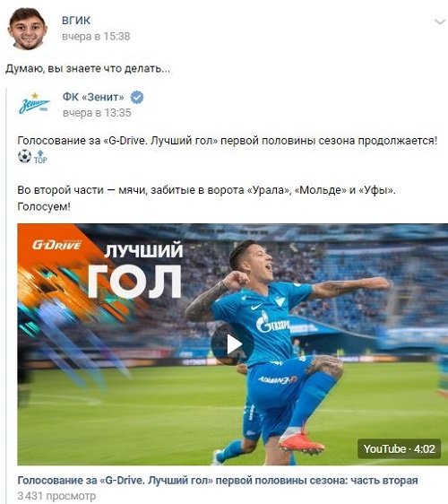The width and height of the screenshot is (448, 504).
Task: Open the ВГИК community name link
Action: coord(76,21)
